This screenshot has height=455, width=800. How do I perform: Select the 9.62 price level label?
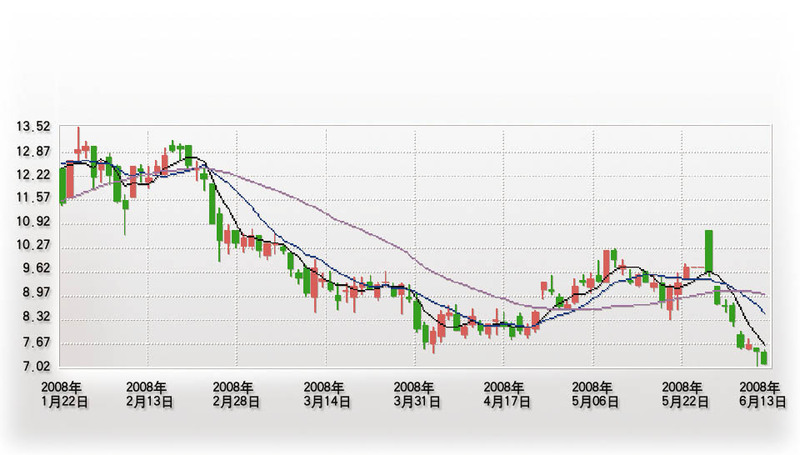[x=34, y=269]
